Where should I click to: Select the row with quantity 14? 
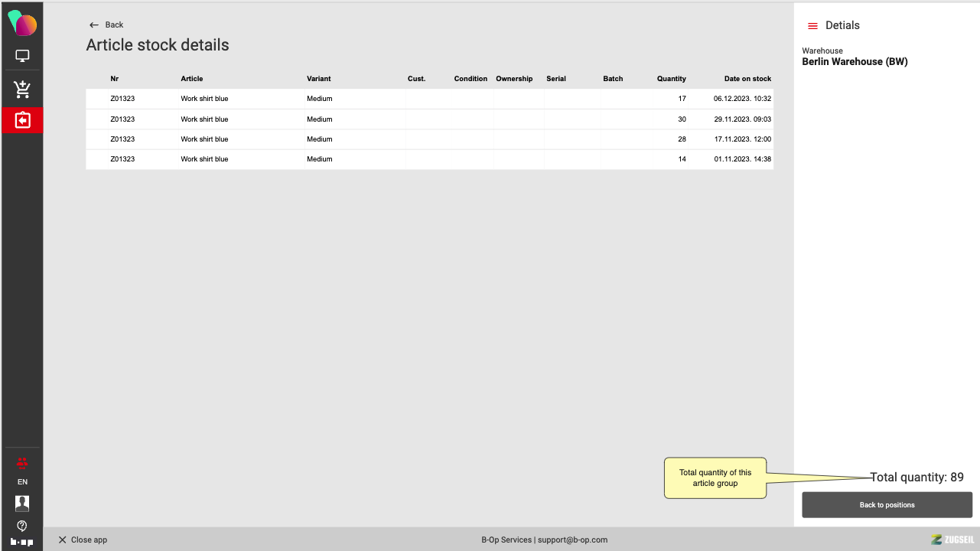pyautogui.click(x=429, y=159)
